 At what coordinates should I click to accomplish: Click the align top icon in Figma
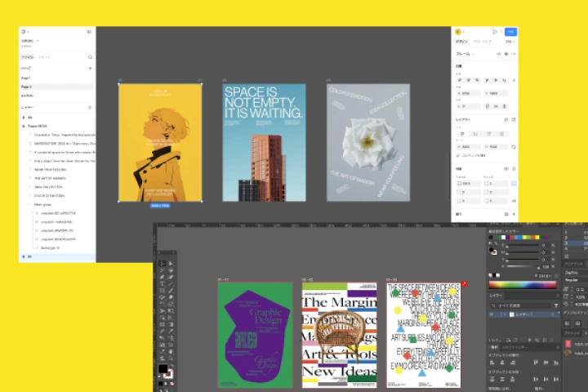pos(487,80)
